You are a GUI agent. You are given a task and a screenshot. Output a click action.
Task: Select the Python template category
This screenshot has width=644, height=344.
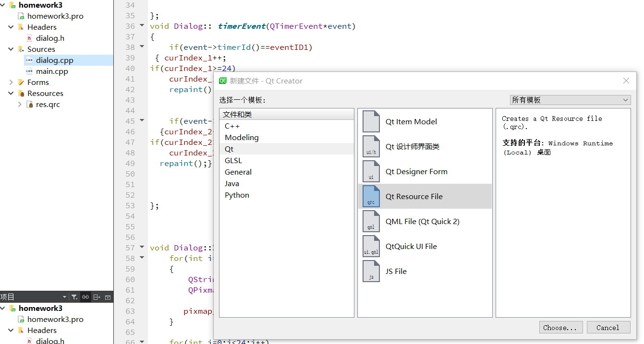click(x=287, y=195)
